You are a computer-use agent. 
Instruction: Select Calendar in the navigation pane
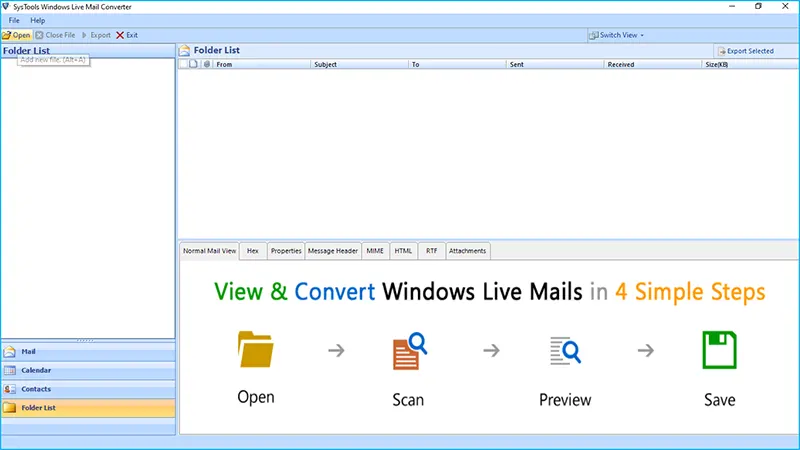point(88,370)
